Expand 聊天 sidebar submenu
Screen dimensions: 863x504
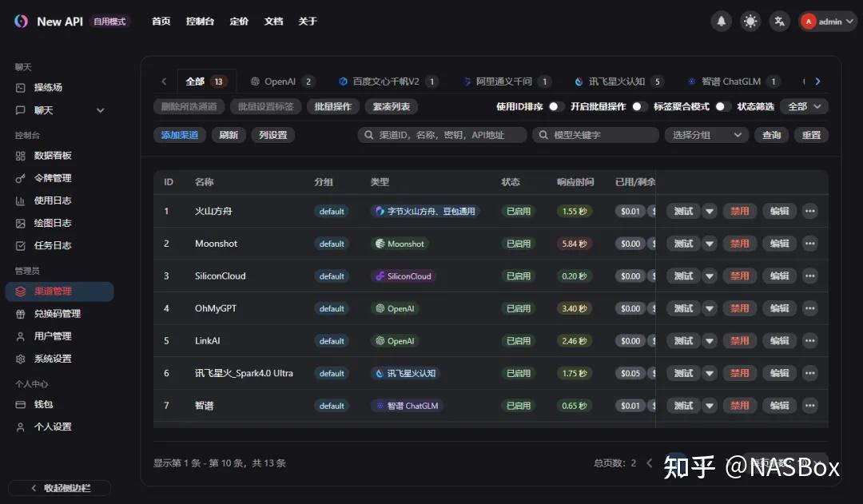click(100, 110)
